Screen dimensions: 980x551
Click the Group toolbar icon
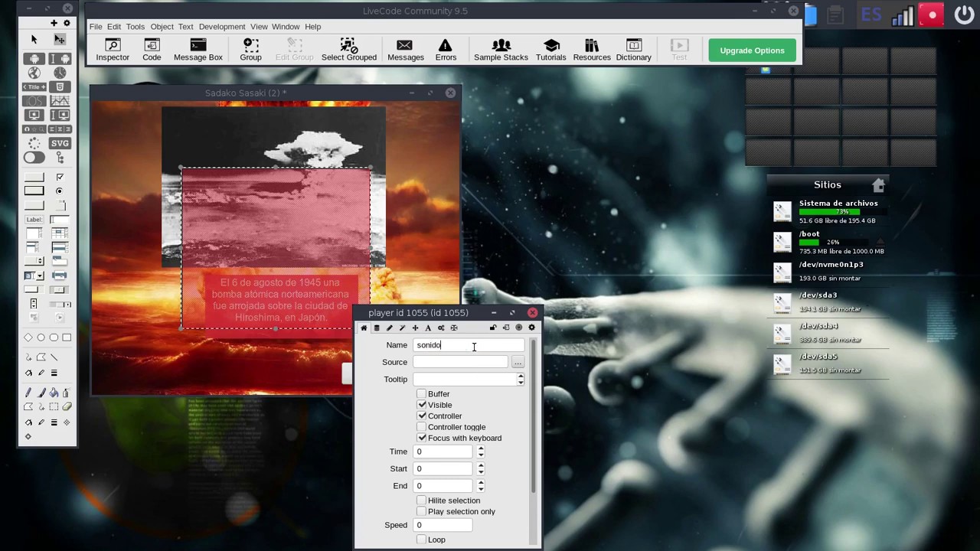tap(250, 50)
